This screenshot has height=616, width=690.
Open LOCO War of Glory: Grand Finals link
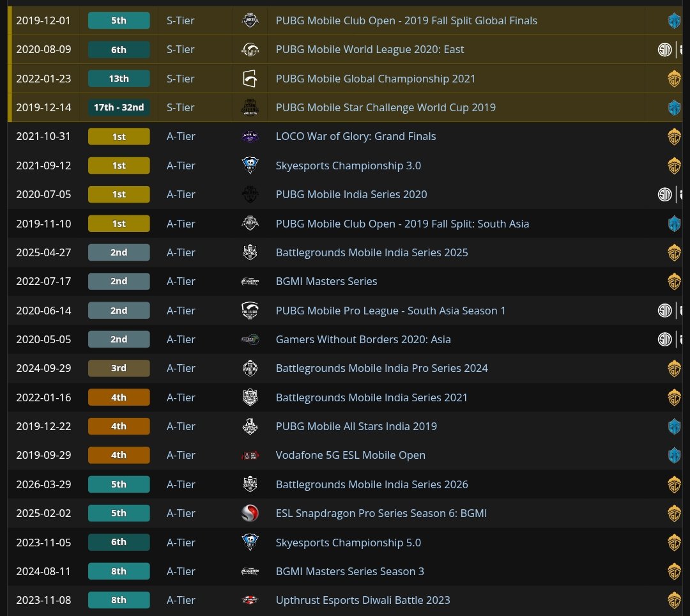356,136
